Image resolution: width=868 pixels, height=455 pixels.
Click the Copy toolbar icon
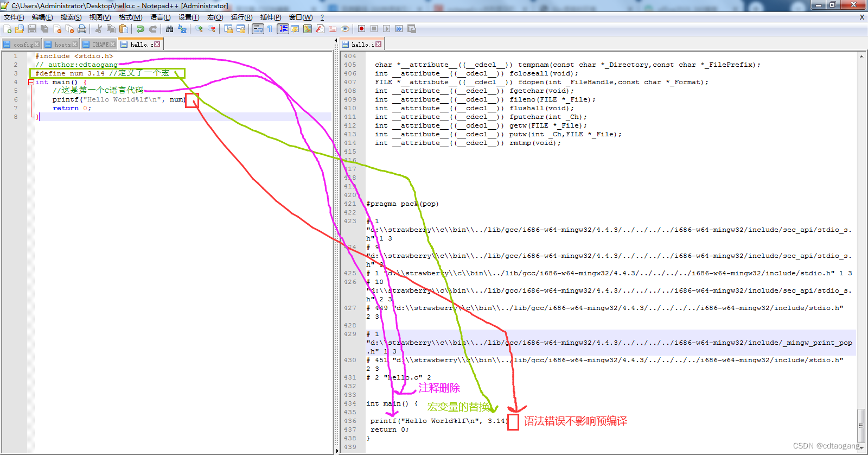(111, 29)
